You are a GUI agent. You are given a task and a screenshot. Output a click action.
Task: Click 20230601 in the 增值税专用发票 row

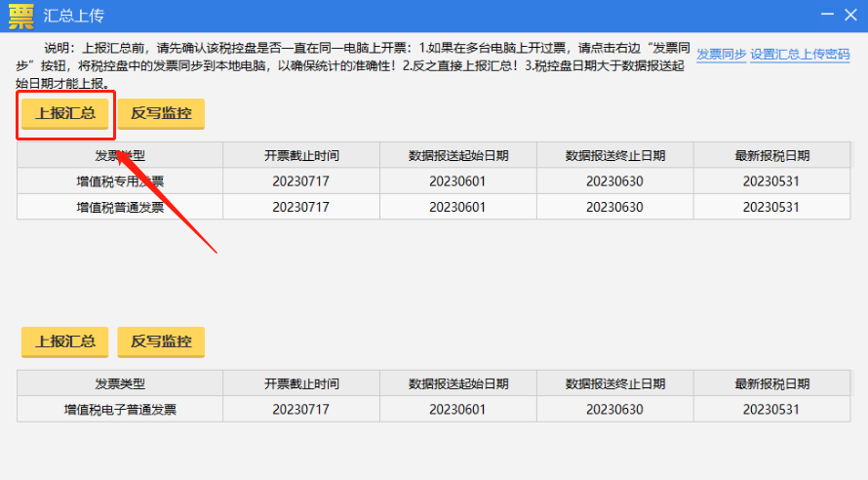click(457, 181)
